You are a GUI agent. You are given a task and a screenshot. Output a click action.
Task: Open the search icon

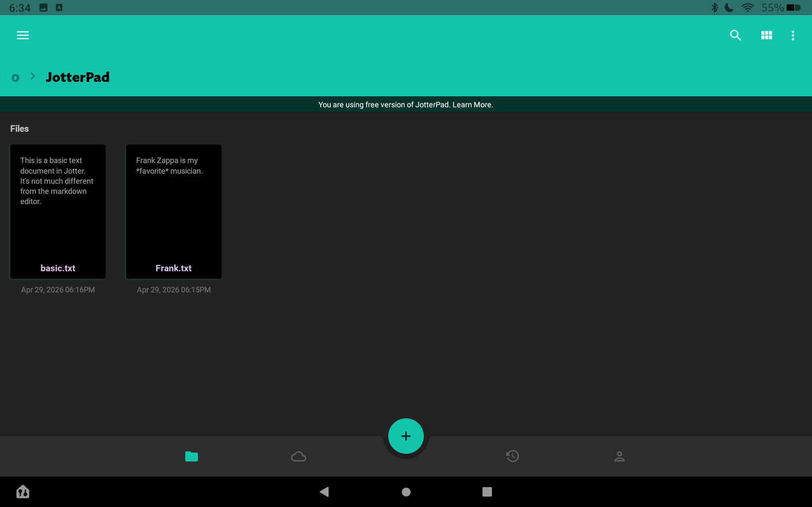(x=735, y=35)
